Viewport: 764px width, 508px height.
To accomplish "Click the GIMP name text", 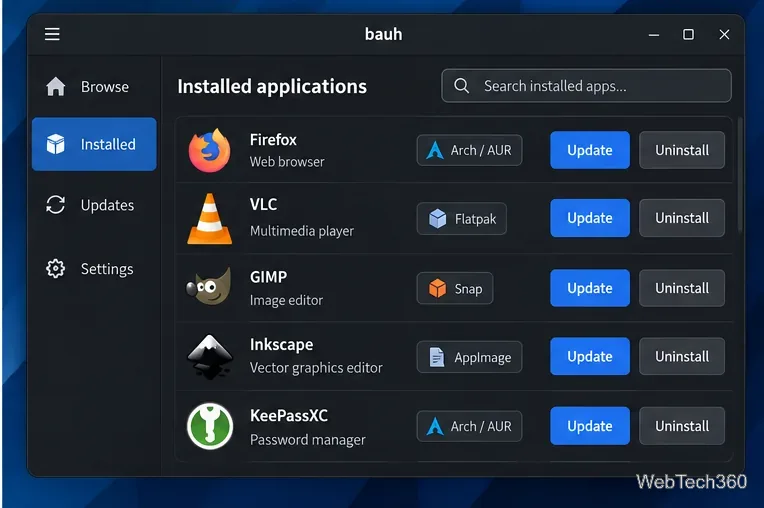I will click(268, 277).
